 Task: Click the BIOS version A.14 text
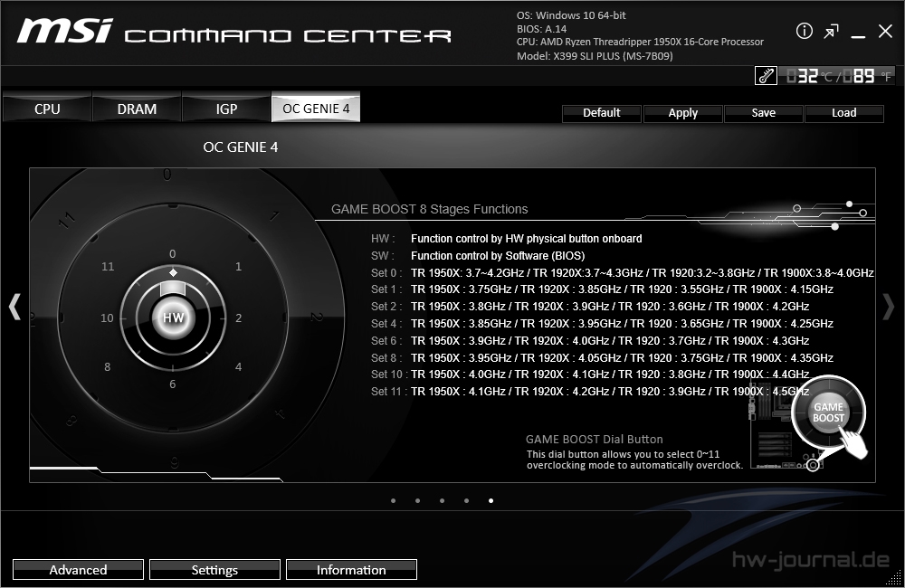coord(541,29)
